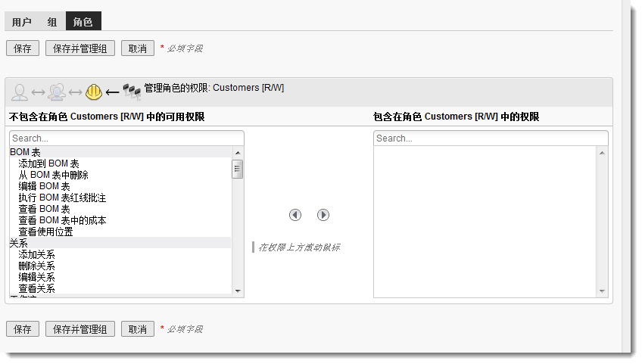This screenshot has width=642, height=364.
Task: Click the bottom 保存并管理组 button
Action: point(79,329)
